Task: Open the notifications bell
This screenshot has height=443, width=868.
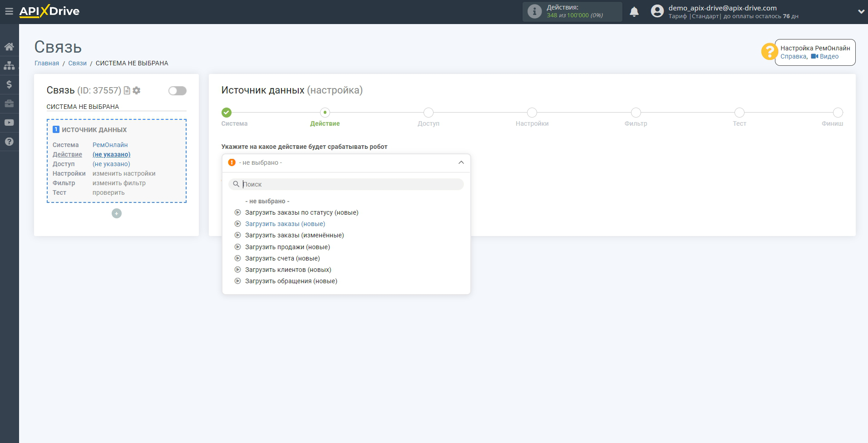Action: coord(634,12)
